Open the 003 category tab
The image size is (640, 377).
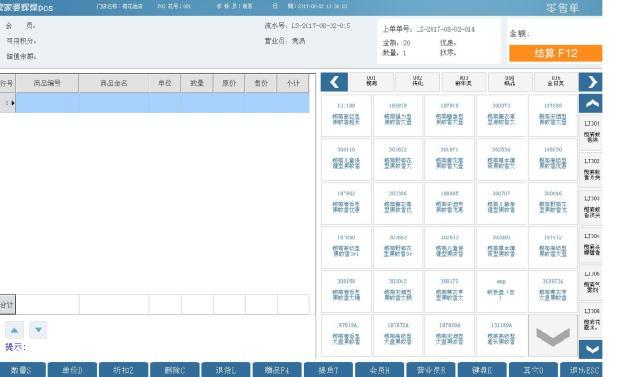tap(464, 82)
